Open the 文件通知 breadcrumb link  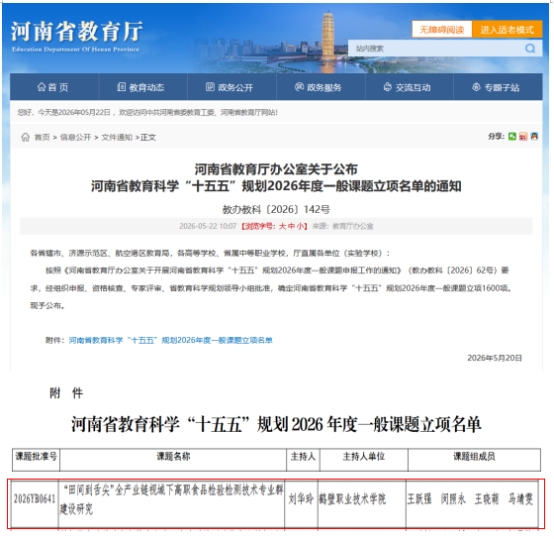(x=117, y=137)
